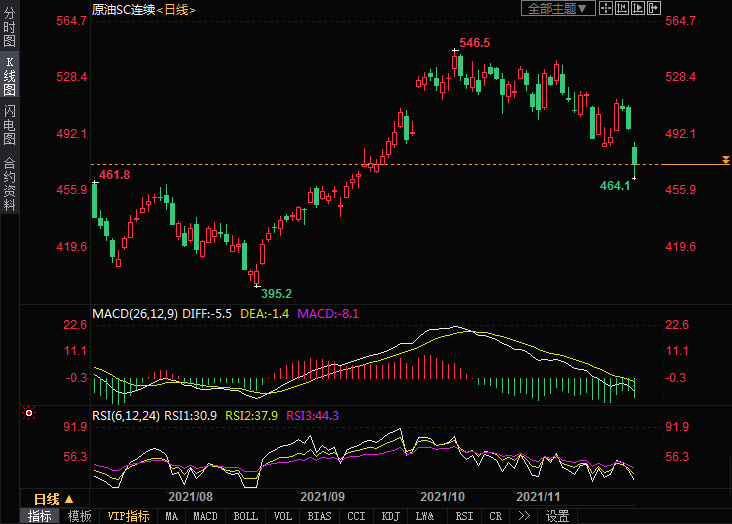The image size is (732, 524).
Task: Click the crosshair cursor icon in top toolbar
Action: click(606, 8)
